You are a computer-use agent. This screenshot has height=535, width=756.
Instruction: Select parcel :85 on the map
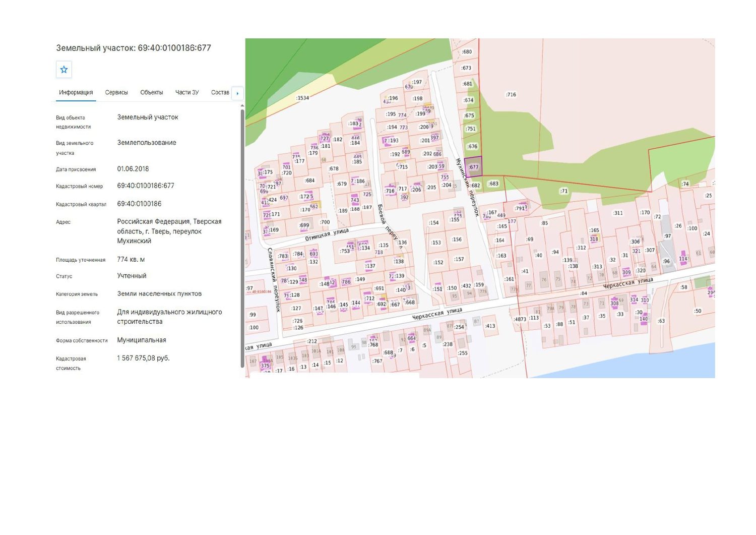pyautogui.click(x=545, y=223)
